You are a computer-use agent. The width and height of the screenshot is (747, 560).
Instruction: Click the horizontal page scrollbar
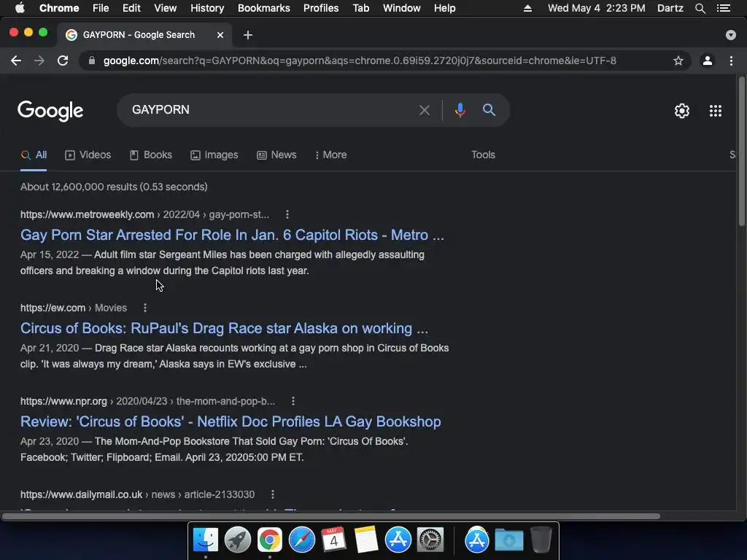(x=331, y=516)
